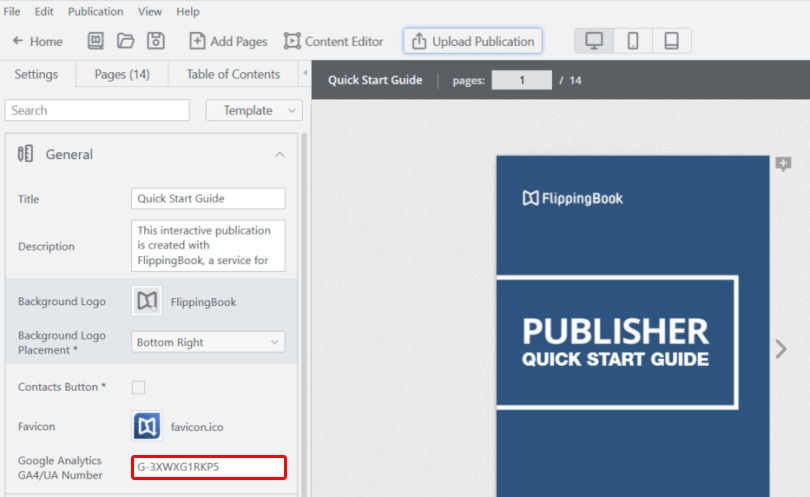Enable the Contacts Button checkbox
This screenshot has width=810, height=497.
click(138, 387)
